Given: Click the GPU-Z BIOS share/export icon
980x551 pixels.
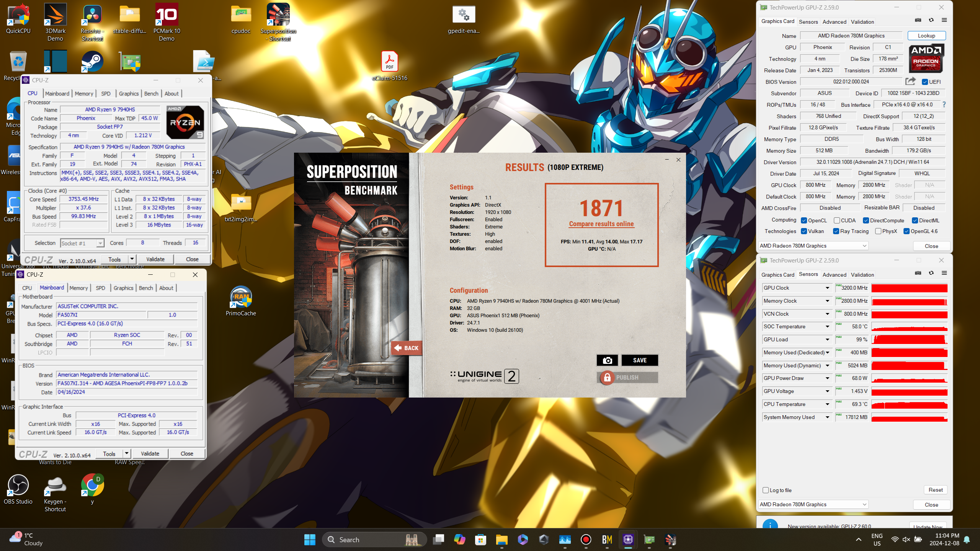Looking at the screenshot, I should (910, 81).
